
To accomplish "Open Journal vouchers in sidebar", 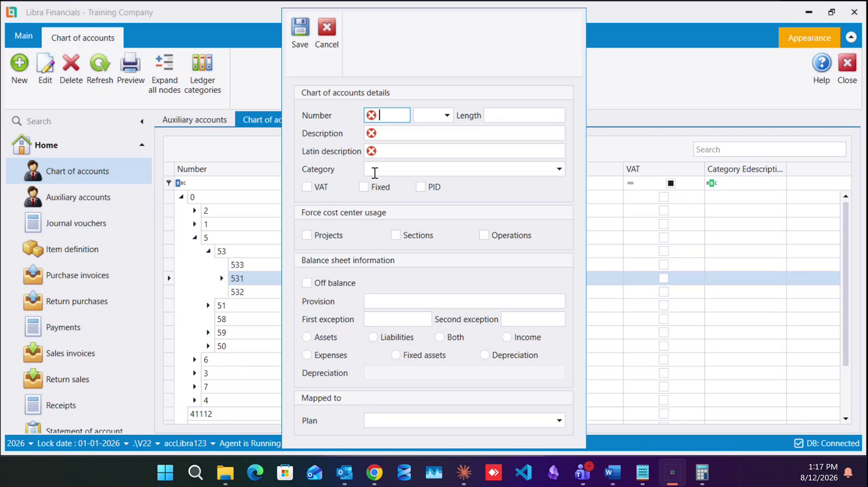I will click(76, 223).
